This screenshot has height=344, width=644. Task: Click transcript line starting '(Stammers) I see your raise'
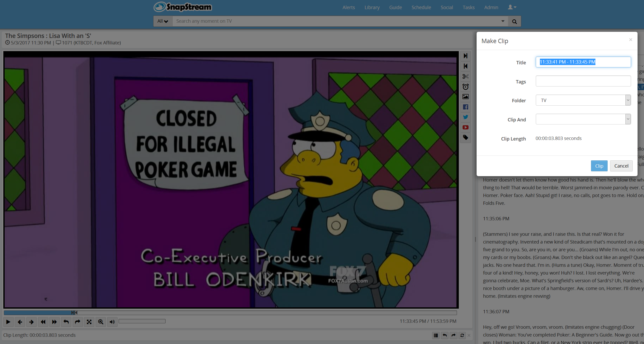554,234
